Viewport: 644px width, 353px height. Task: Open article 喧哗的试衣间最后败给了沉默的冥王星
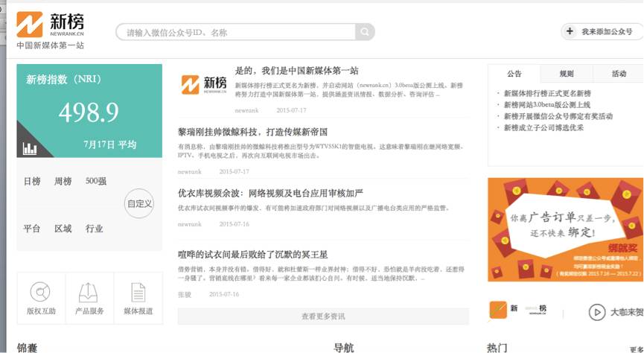pyautogui.click(x=252, y=255)
